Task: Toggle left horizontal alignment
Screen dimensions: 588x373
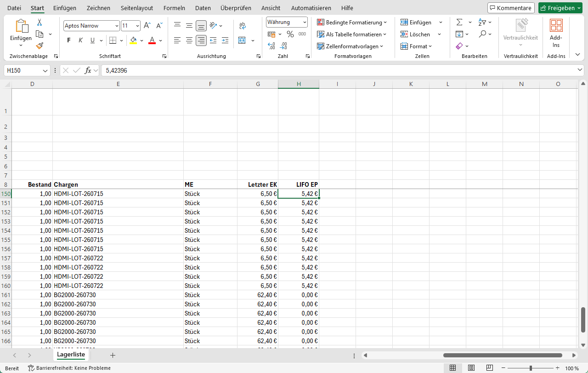Action: coord(177,40)
